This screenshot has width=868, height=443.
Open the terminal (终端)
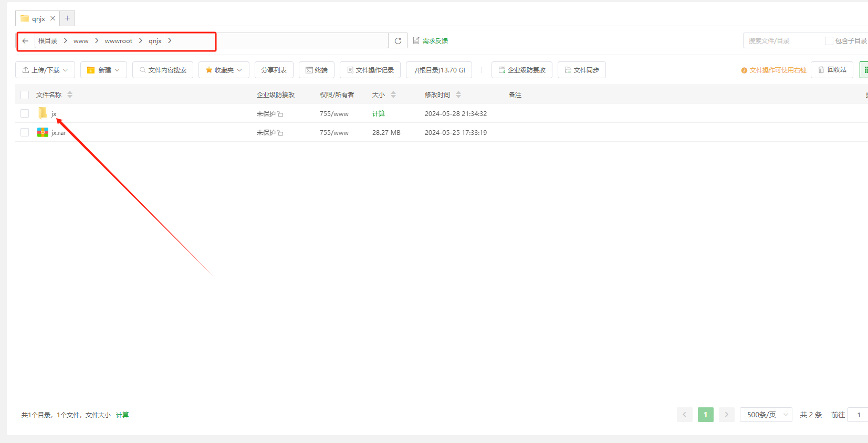[317, 70]
